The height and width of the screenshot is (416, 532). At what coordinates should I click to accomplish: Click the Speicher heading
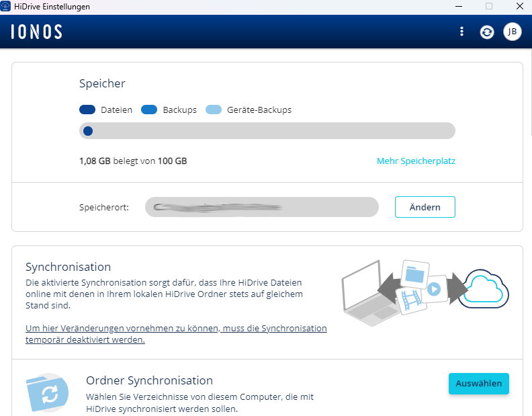[x=102, y=83]
